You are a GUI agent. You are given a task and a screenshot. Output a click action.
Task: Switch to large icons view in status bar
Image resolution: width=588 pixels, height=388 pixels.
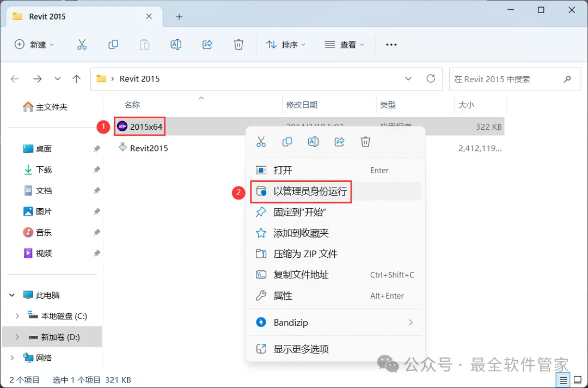pyautogui.click(x=578, y=380)
